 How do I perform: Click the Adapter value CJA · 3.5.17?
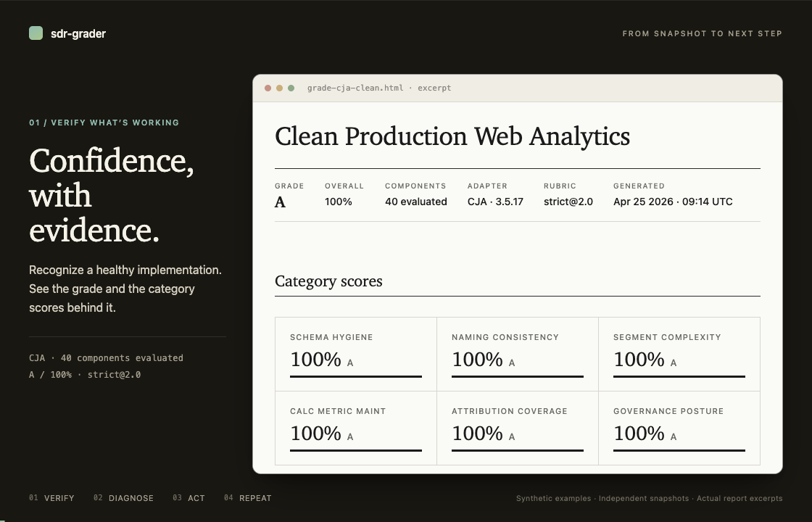coord(495,202)
